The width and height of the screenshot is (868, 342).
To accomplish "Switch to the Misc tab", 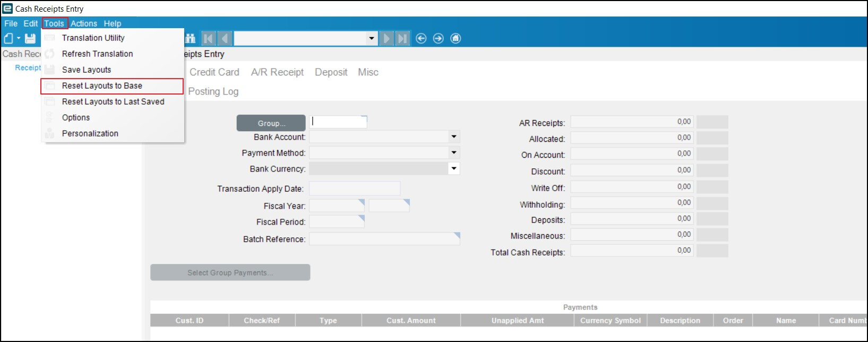I will 368,72.
